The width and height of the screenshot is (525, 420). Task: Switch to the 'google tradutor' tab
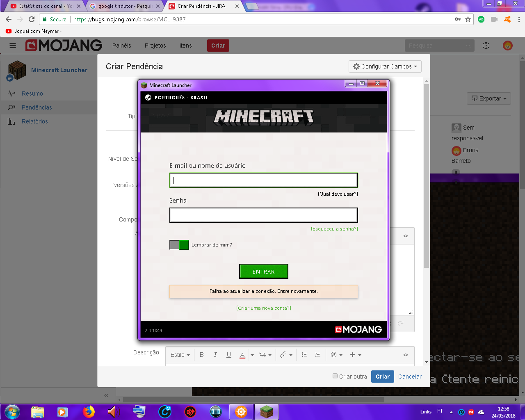(125, 6)
